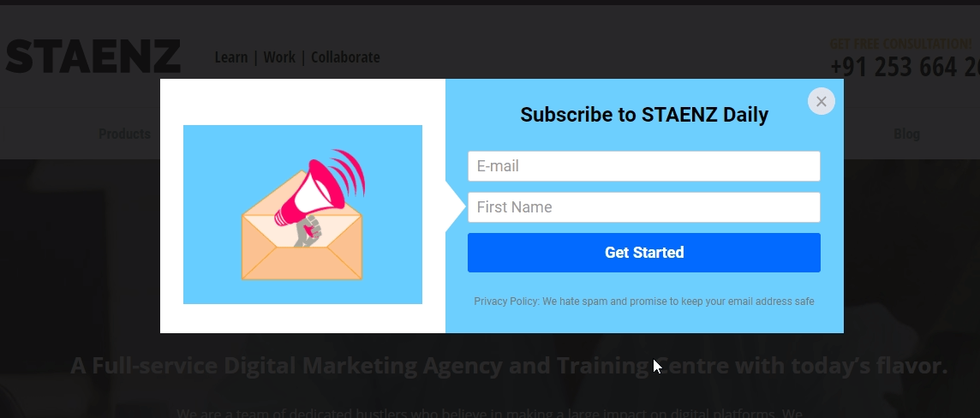Click the Get Started button

point(643,253)
